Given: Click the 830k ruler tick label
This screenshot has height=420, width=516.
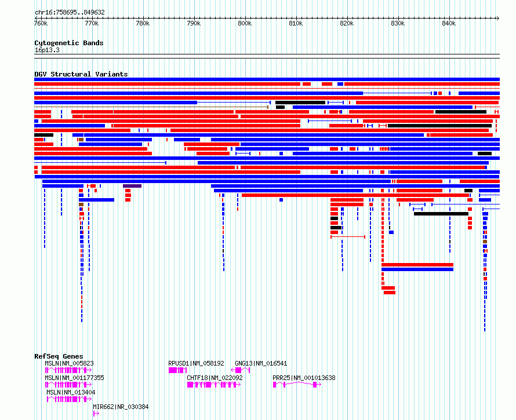Looking at the screenshot, I should pos(398,23).
